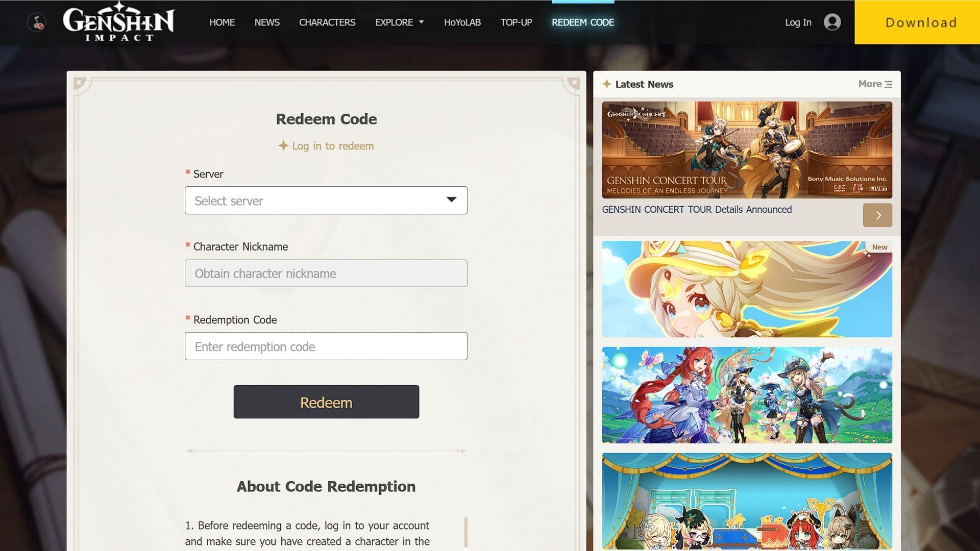
Task: Click the Latest News heading text
Action: [x=644, y=84]
